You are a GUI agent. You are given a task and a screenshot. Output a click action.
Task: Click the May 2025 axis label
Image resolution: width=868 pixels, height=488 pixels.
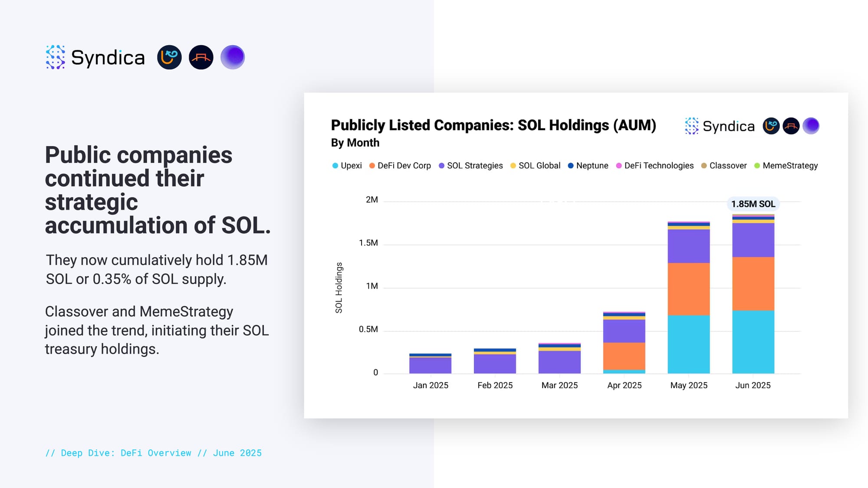click(689, 385)
